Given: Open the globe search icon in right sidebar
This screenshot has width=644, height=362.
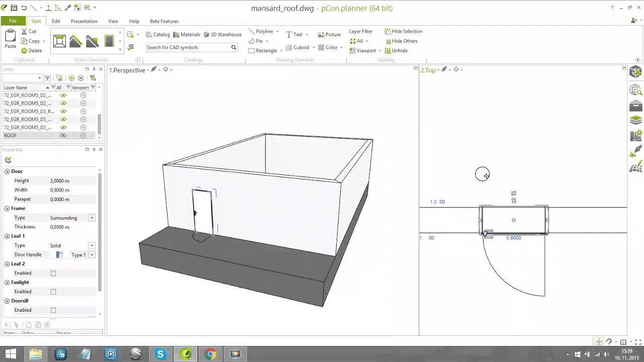Looking at the screenshot, I should (x=636, y=90).
